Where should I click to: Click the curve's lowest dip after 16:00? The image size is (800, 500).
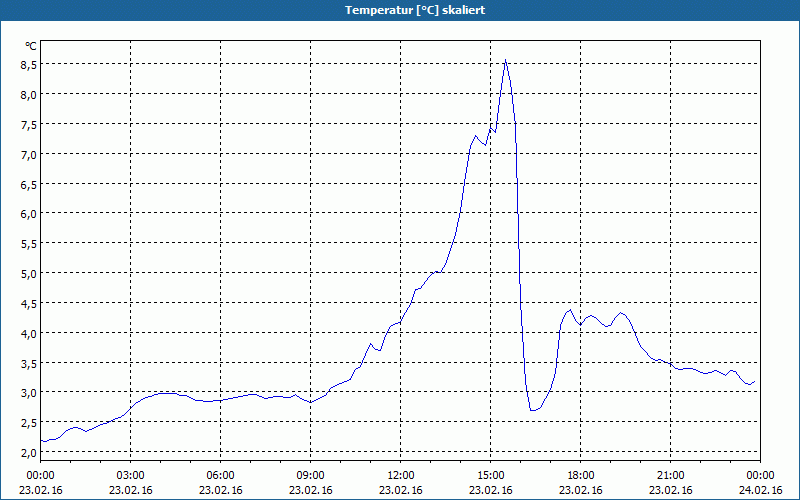pyautogui.click(x=532, y=410)
